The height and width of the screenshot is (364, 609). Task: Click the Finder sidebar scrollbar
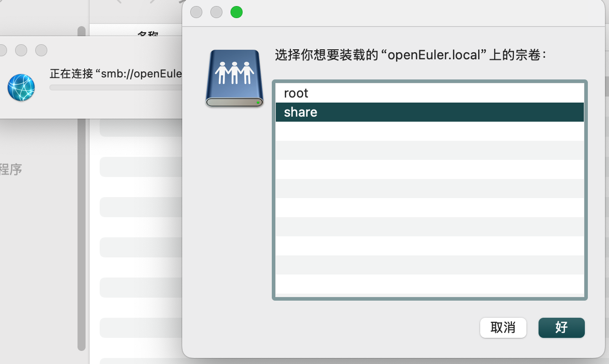coord(82,189)
